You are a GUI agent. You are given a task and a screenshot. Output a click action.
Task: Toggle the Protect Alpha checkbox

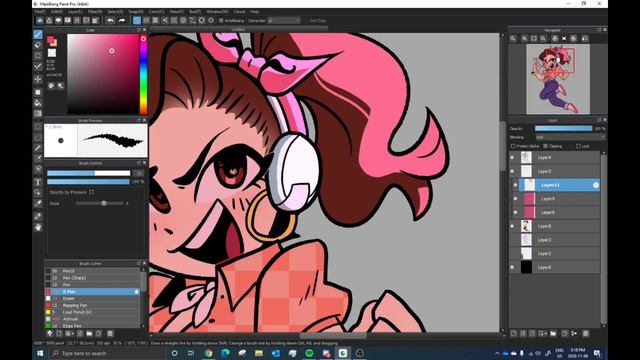click(513, 146)
